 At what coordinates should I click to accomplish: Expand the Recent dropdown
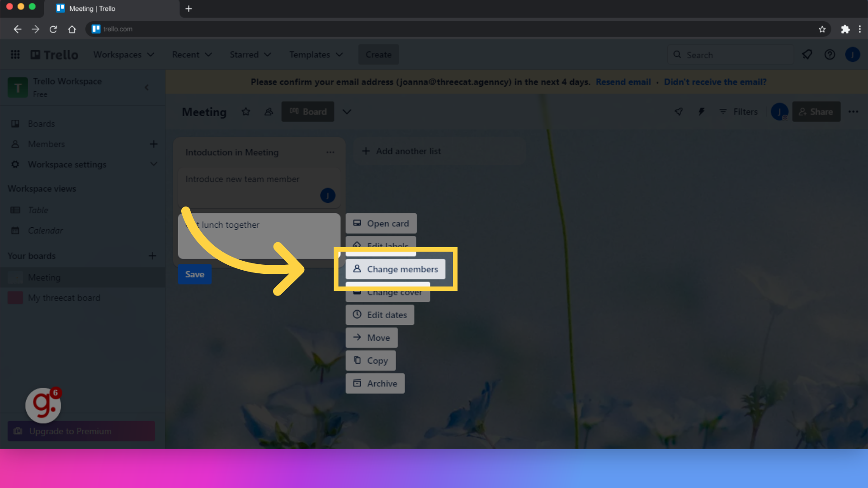coord(192,55)
